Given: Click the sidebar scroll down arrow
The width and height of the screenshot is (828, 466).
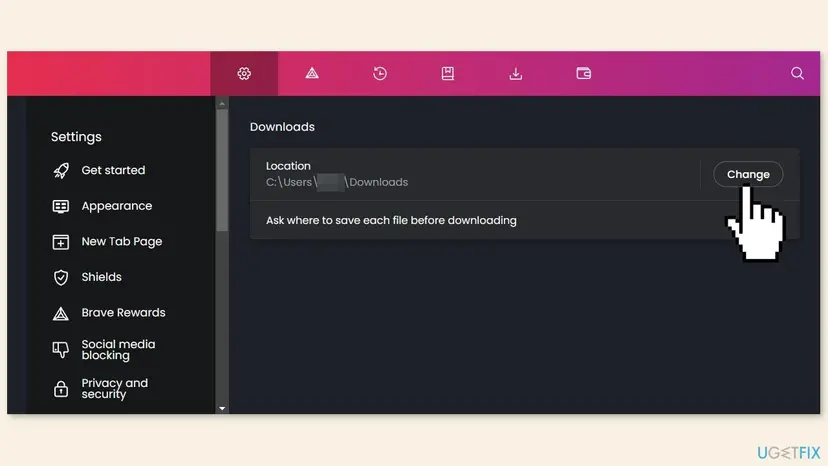Looking at the screenshot, I should (222, 408).
